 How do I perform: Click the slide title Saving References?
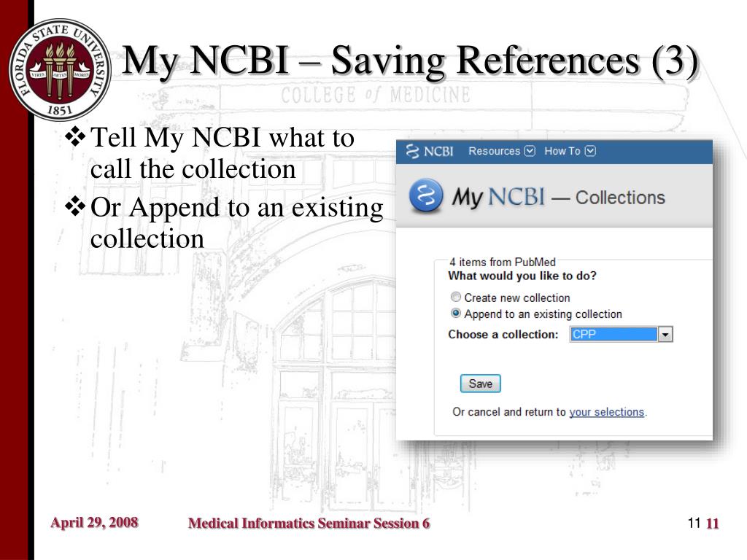click(x=410, y=61)
